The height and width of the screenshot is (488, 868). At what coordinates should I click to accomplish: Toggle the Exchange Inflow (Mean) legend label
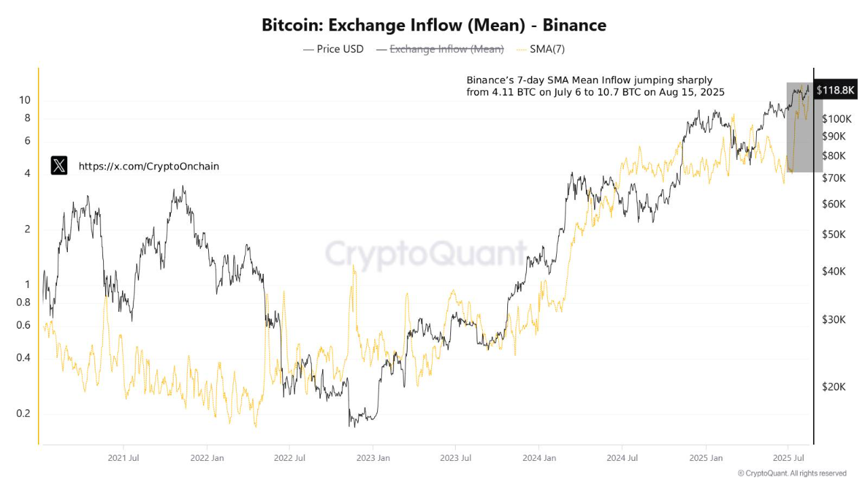click(446, 49)
